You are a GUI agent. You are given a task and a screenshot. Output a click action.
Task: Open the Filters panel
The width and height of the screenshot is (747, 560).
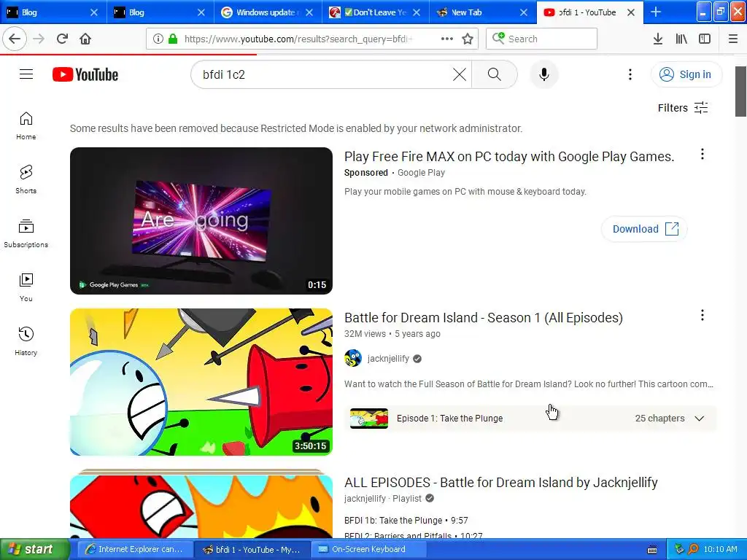click(683, 108)
